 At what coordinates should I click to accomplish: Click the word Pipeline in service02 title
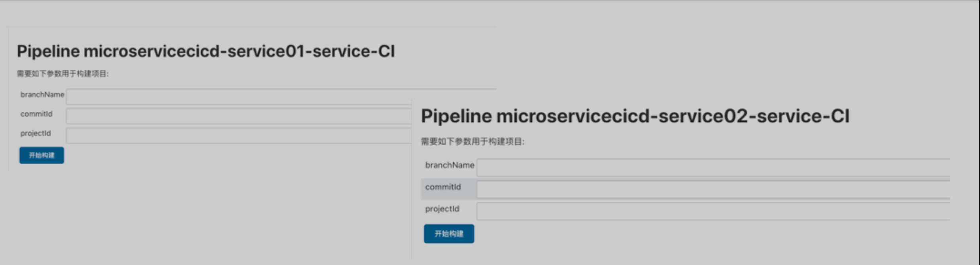pyautogui.click(x=456, y=116)
